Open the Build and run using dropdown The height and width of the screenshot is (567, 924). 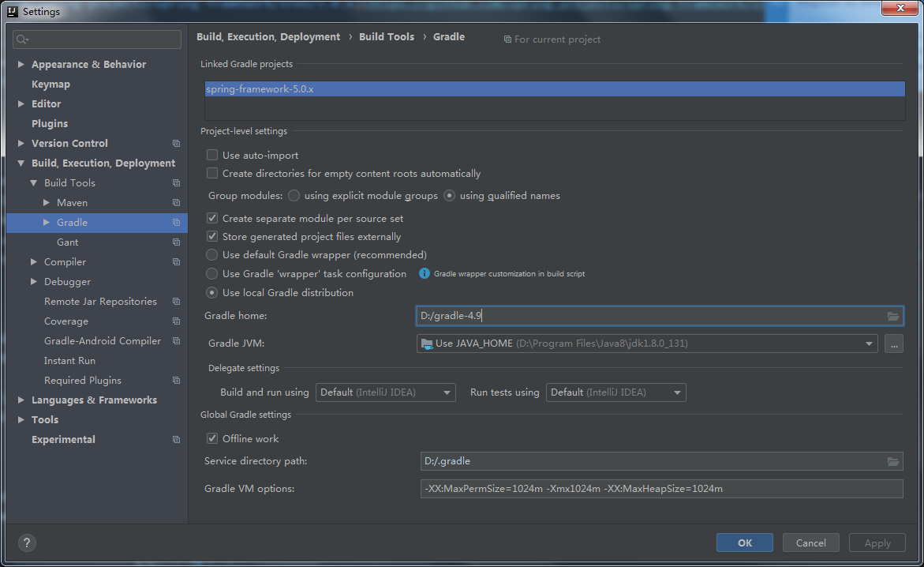click(385, 392)
